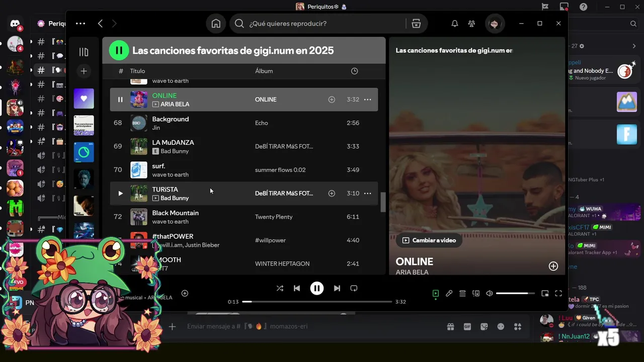The width and height of the screenshot is (644, 362).
Task: Adjust the Spotify volume slider
Action: tap(515, 294)
